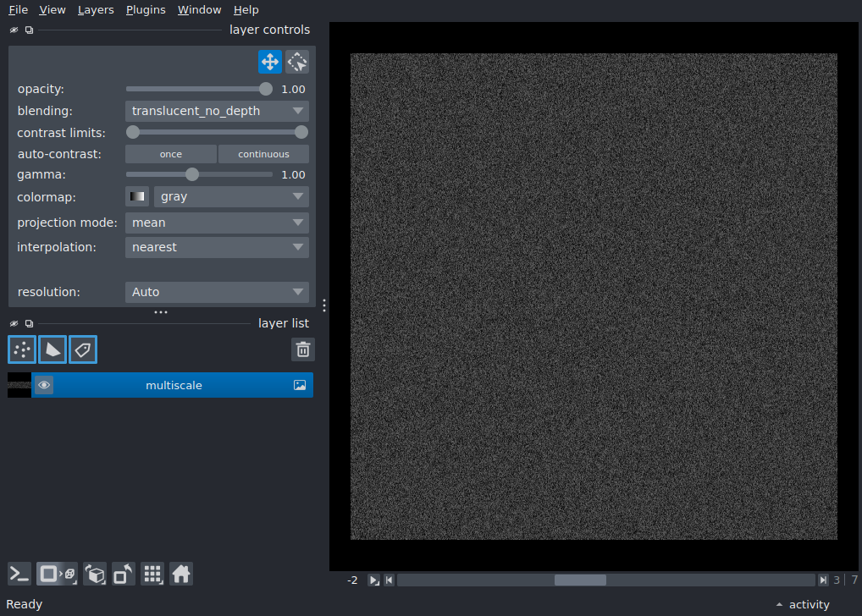Expand the activity panel
862x616 pixels.
pyautogui.click(x=804, y=604)
